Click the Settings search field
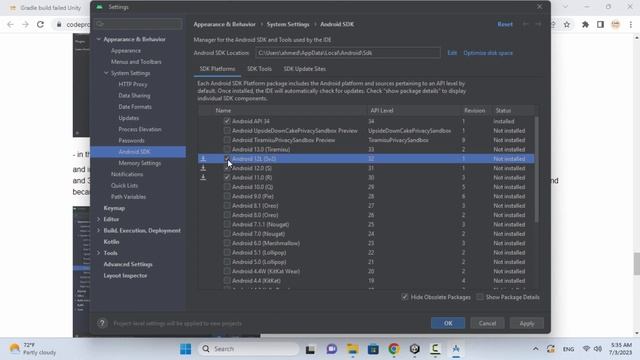This screenshot has width=640, height=360. [138, 24]
